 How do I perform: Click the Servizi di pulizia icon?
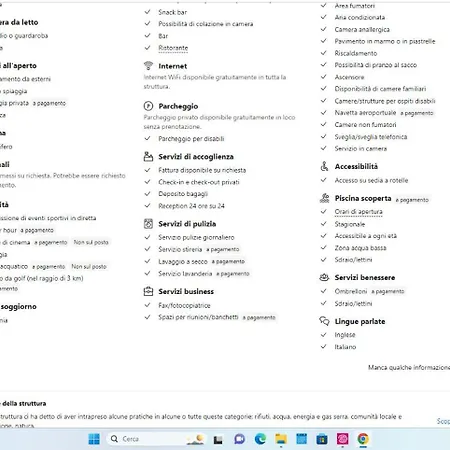coord(148,224)
